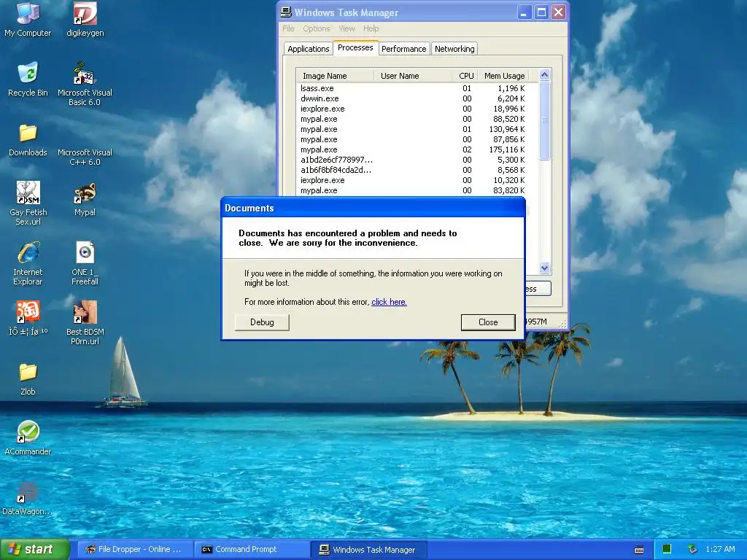The image size is (747, 560).
Task: Launch ACommander shortcut
Action: 28,438
